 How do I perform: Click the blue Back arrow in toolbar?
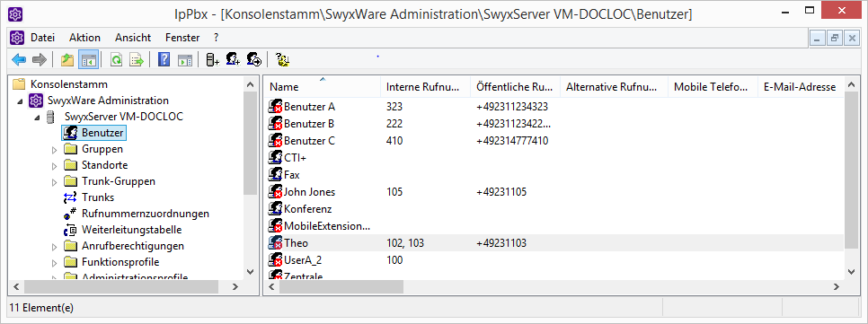coord(19,60)
